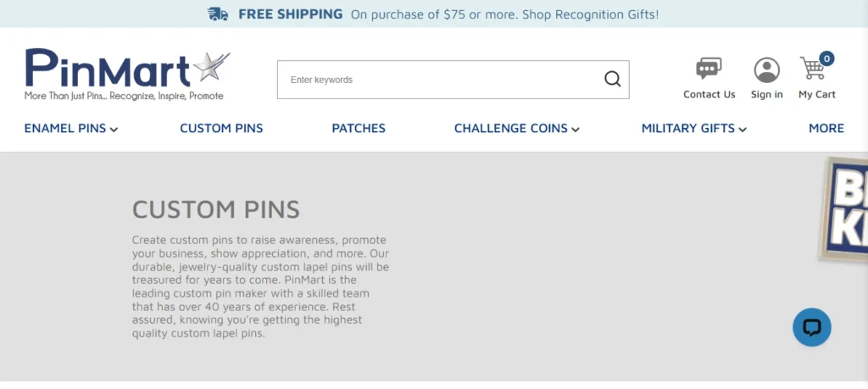Click the cart item count badge
Image resolution: width=868 pixels, height=389 pixels.
(826, 58)
